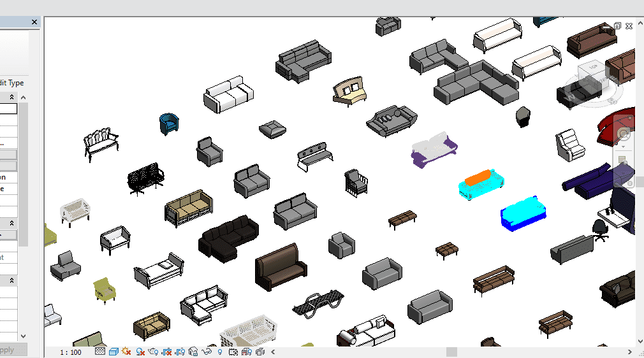Image resolution: width=644 pixels, height=358 pixels.
Task: Open the Show Rendering Dialog teapot icon
Action: (x=154, y=352)
